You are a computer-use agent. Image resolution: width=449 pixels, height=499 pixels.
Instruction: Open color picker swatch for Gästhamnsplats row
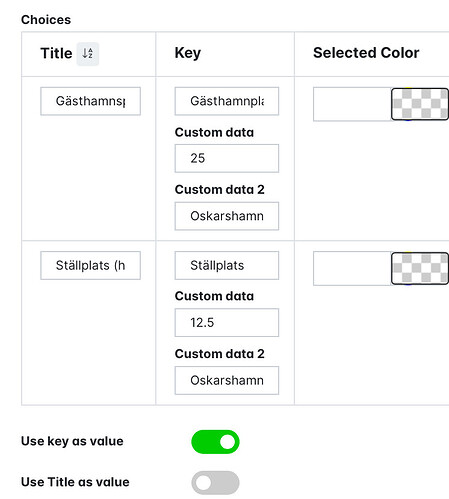[420, 104]
